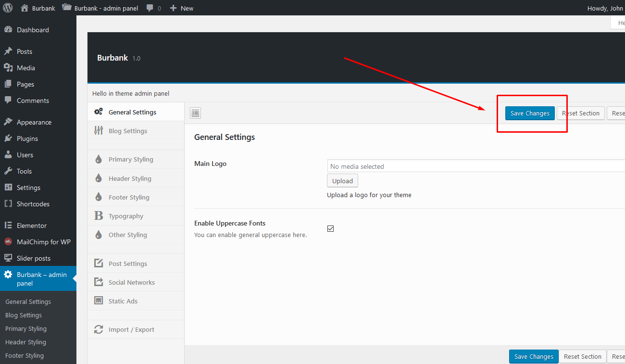The width and height of the screenshot is (625, 364).
Task: Click the home icon beside Burbank
Action: point(25,8)
